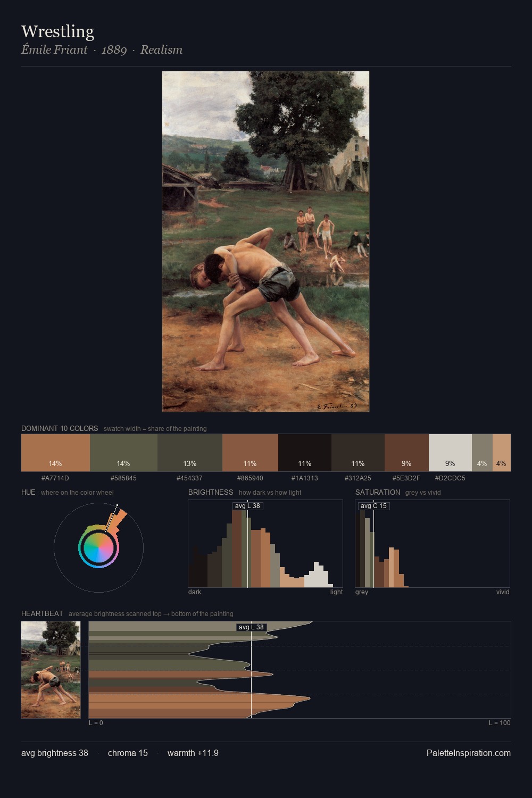Click the avg C 15 saturation label

tap(373, 505)
